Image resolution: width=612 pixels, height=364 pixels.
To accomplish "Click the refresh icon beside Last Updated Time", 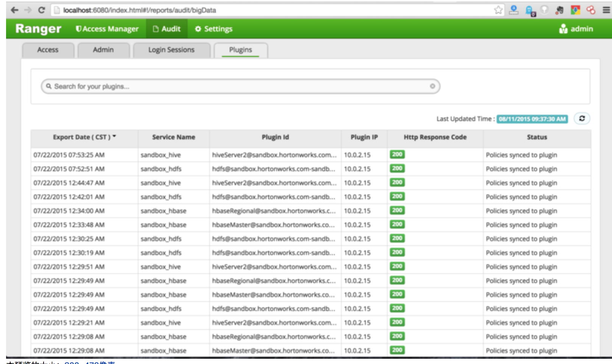I will click(x=582, y=118).
